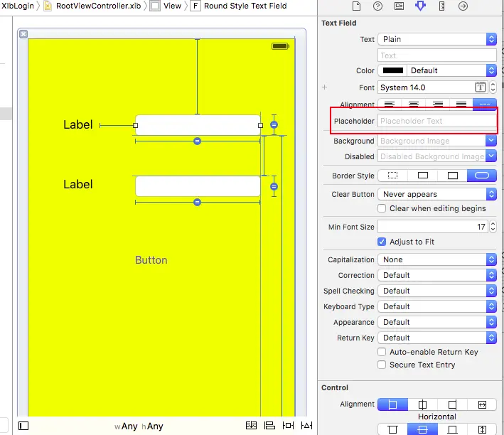Enable Clear when editing begins
Screen dimensions: 504x435
click(x=382, y=208)
